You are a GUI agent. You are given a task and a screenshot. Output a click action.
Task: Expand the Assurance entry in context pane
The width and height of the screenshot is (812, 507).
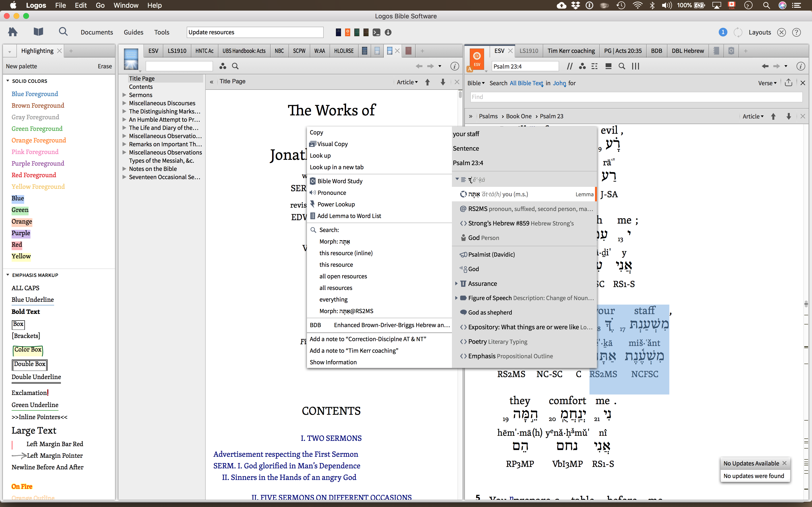click(x=456, y=283)
